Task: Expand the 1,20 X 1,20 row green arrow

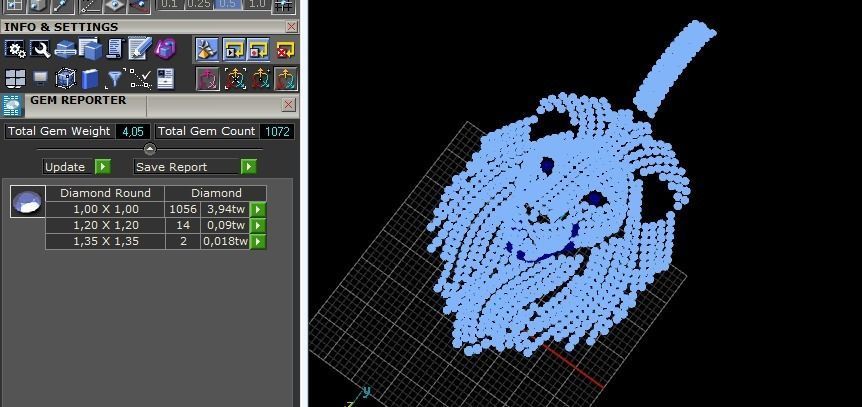Action: coord(258,226)
